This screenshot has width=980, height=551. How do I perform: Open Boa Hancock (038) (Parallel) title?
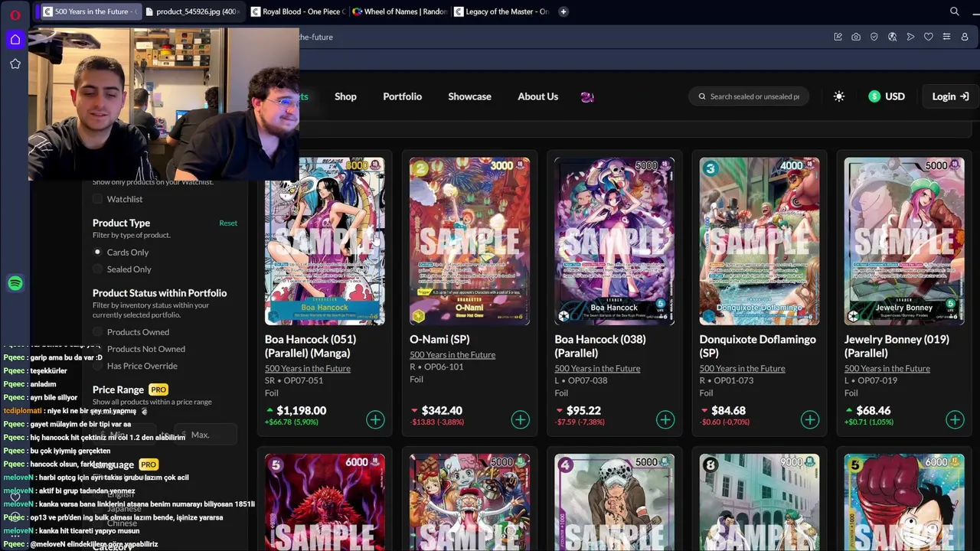599,346
